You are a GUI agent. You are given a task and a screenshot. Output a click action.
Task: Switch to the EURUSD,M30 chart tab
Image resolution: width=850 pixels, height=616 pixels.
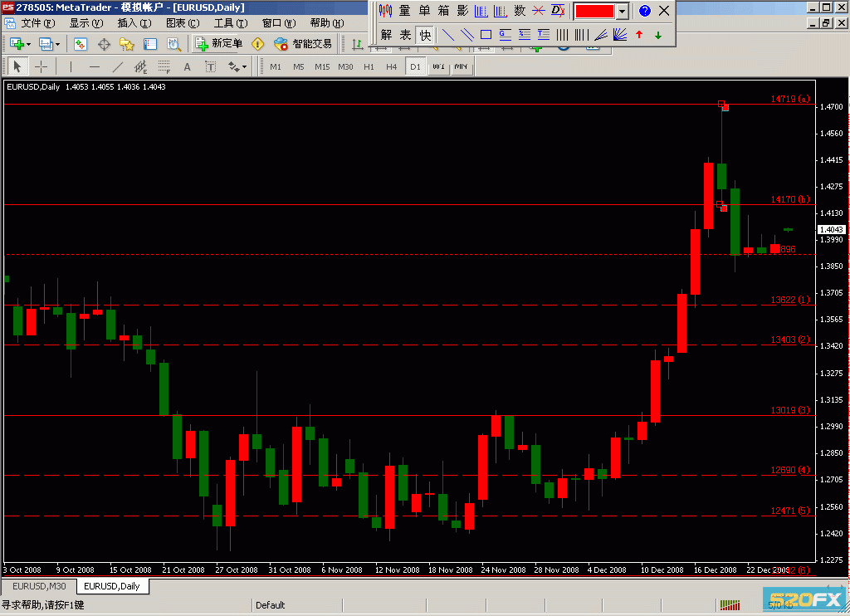pos(39,586)
